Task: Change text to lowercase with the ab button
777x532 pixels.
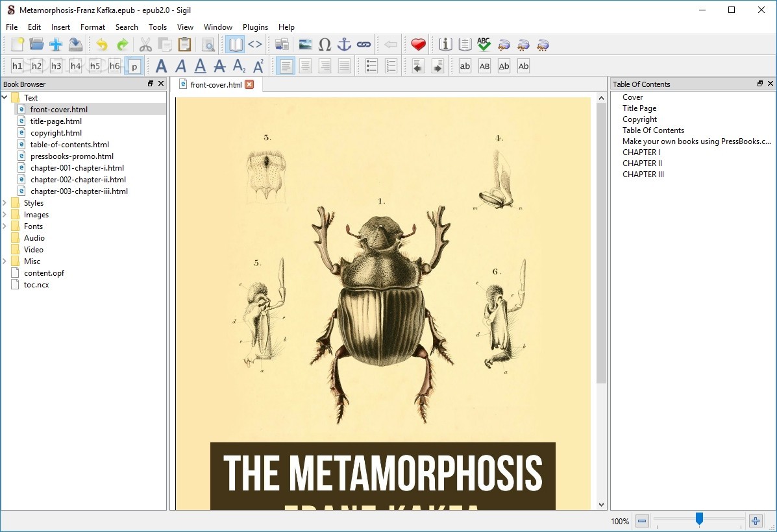Action: coord(465,66)
